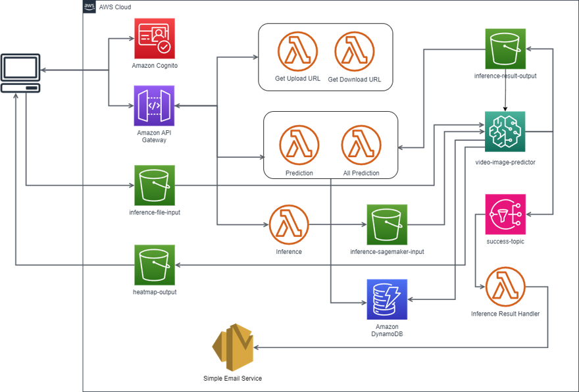The image size is (579, 392).
Task: Click the 'inference-file-input' label
Action: click(x=155, y=212)
